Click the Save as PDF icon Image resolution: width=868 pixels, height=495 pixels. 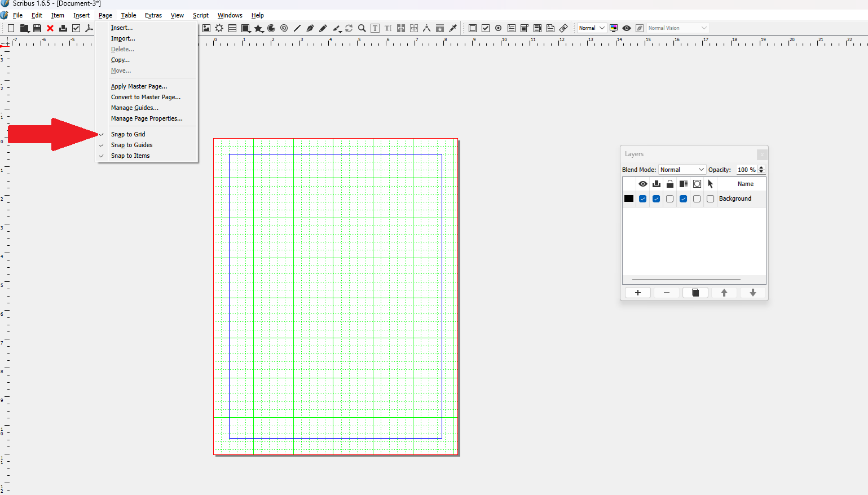pyautogui.click(x=89, y=28)
